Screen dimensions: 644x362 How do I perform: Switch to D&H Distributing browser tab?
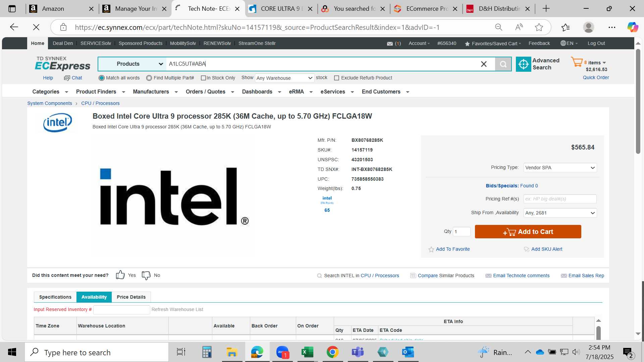(x=498, y=9)
